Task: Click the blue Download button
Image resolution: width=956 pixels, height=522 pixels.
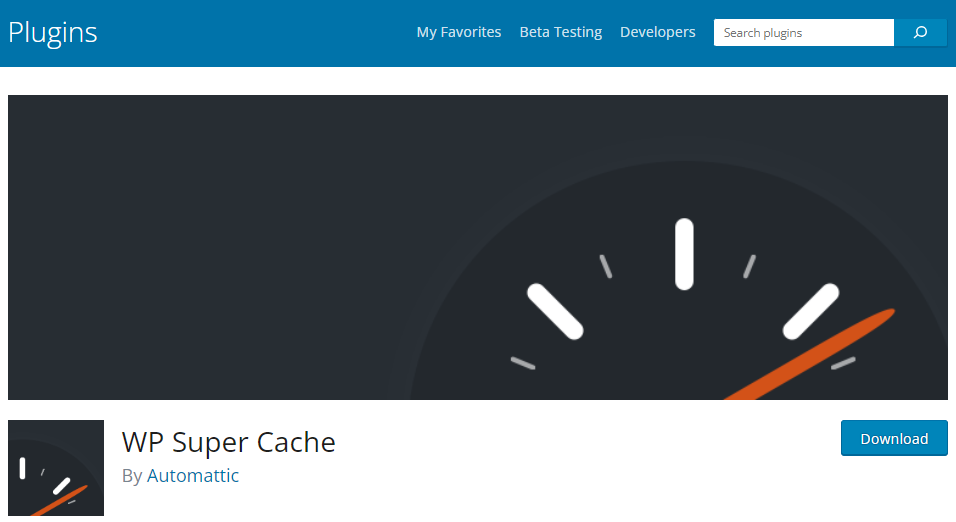Action: (894, 438)
